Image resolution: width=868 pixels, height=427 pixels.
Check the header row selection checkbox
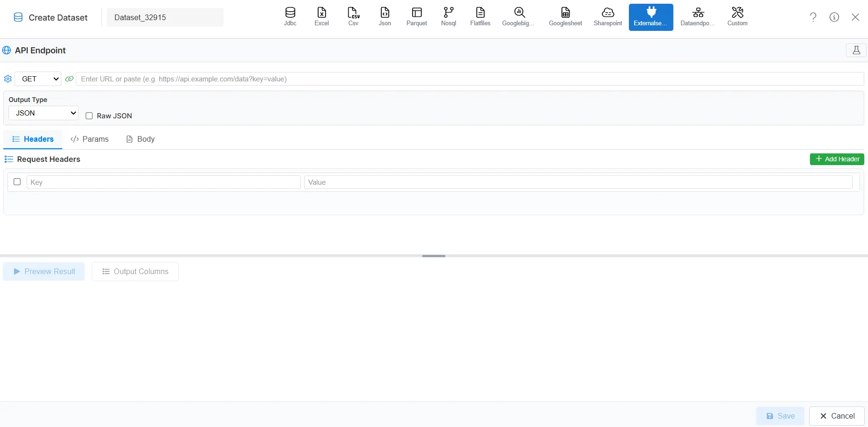17,182
